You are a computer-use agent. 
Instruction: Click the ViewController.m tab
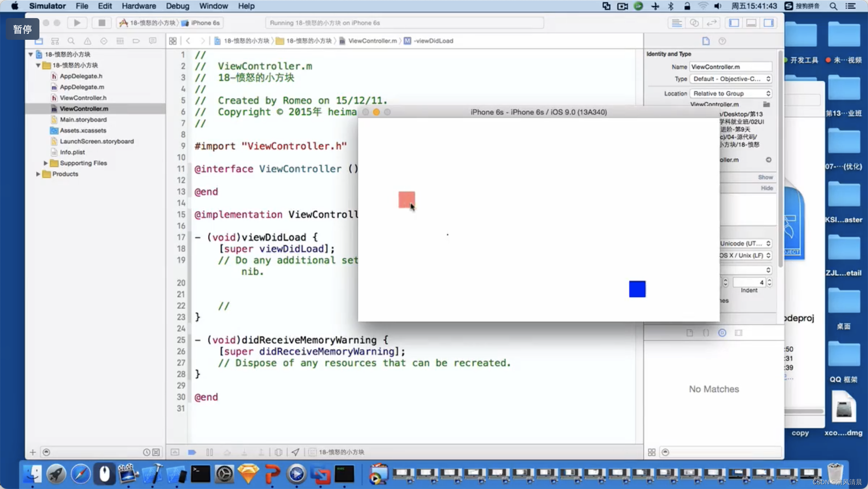[x=372, y=41]
